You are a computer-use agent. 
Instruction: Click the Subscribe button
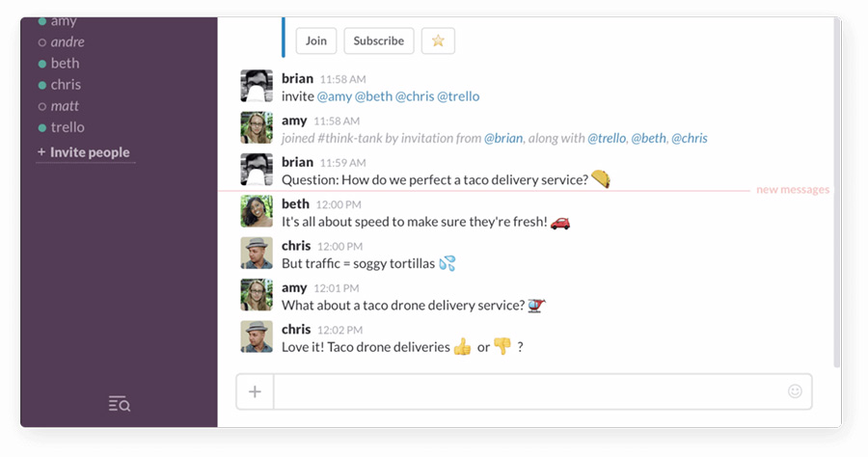tap(379, 40)
